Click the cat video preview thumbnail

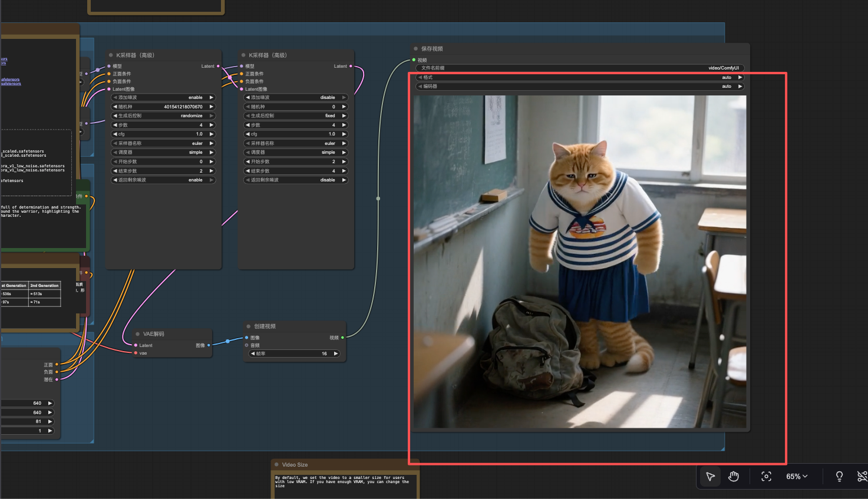pos(580,262)
